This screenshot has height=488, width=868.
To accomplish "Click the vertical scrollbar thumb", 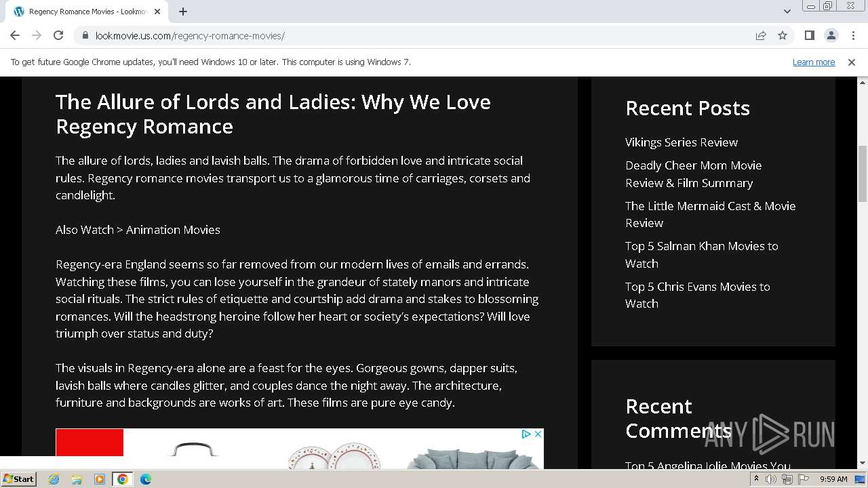I will point(863,174).
